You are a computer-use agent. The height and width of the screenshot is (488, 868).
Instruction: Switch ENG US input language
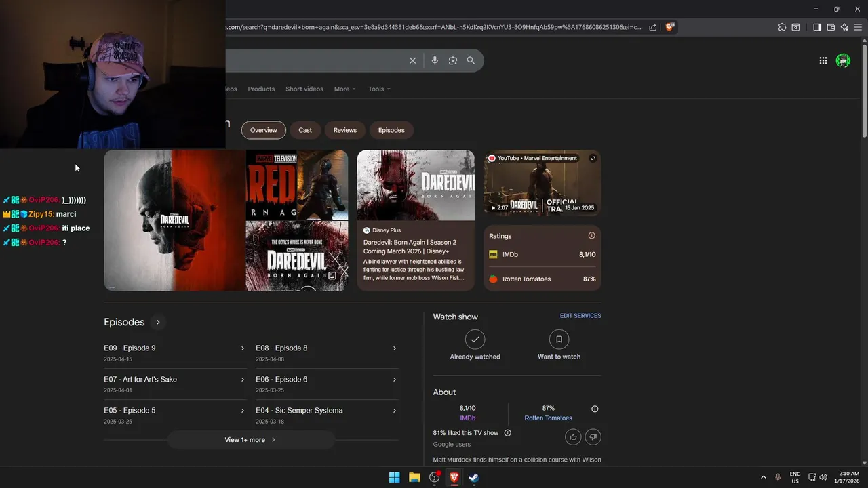pos(795,477)
